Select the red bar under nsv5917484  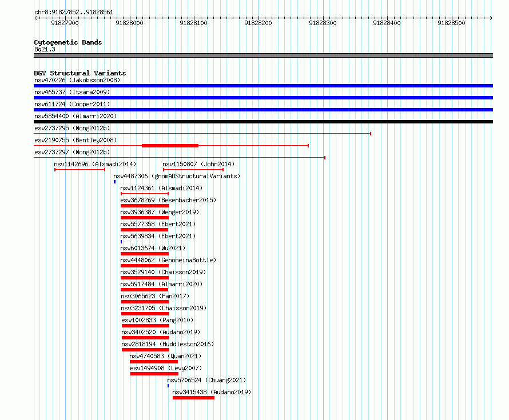[x=145, y=290]
